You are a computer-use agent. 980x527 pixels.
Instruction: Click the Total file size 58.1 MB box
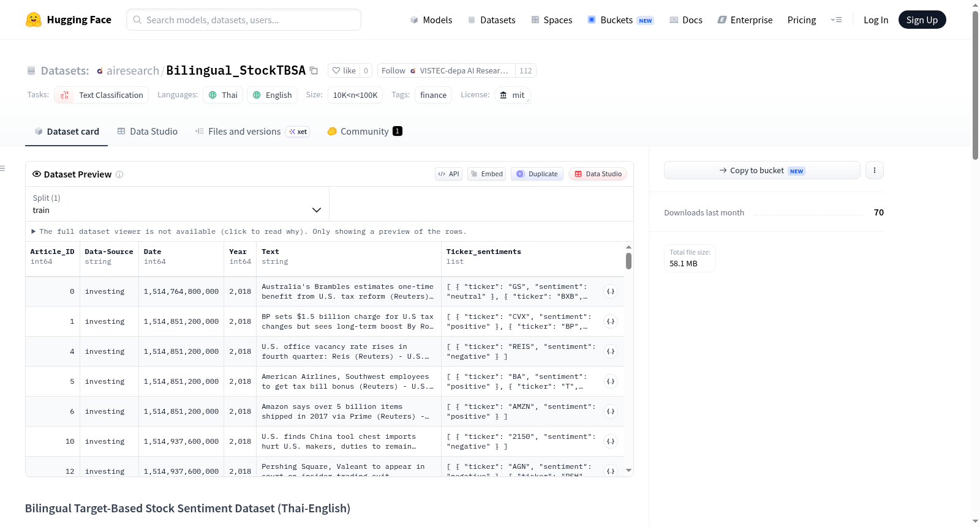(690, 258)
